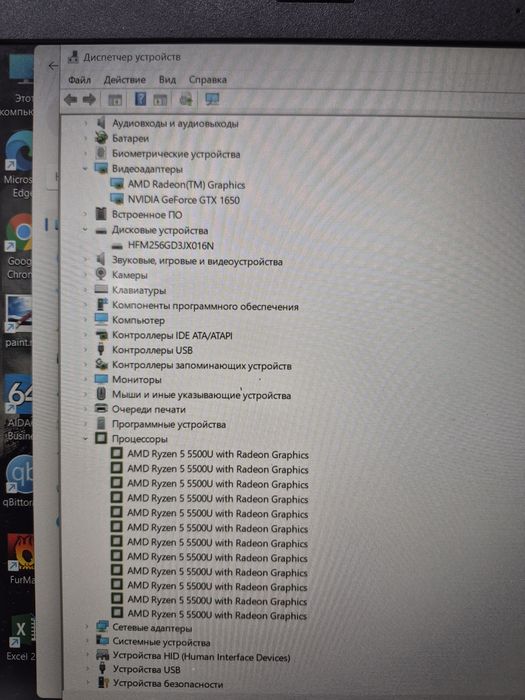
Task: Click the Компоненты программного обеспечения icon
Action: tap(102, 305)
